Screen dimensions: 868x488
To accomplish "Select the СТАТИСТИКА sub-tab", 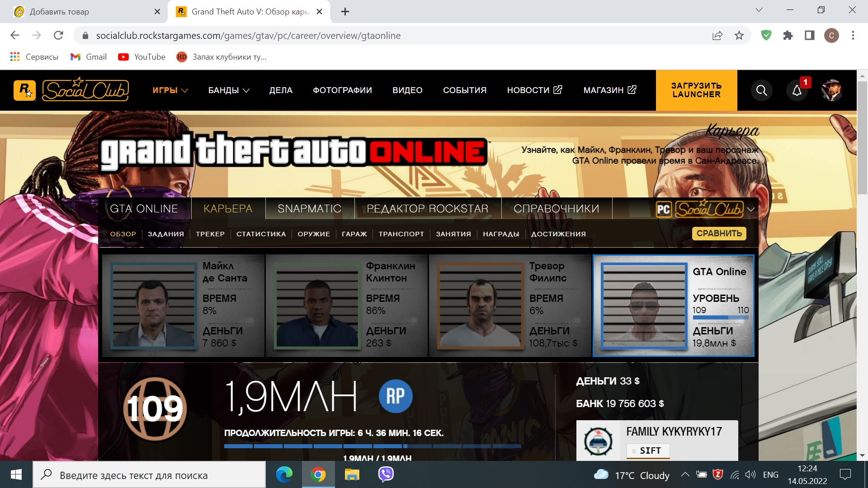I will [x=261, y=234].
